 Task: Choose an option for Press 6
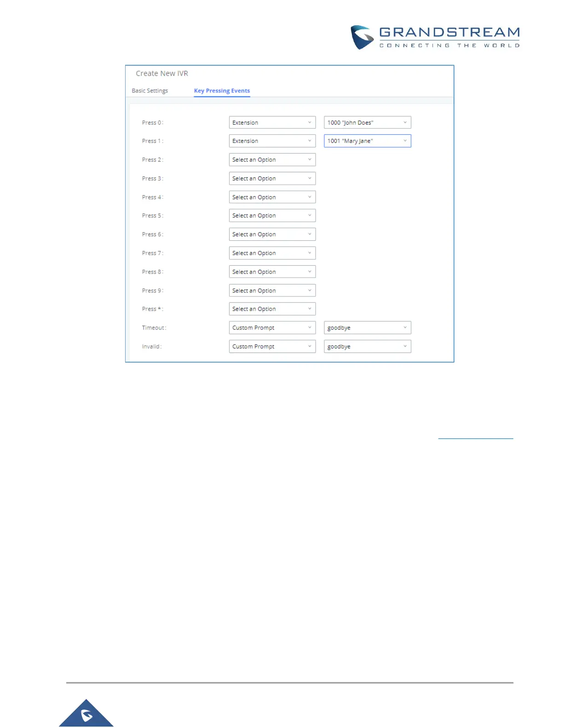click(272, 234)
